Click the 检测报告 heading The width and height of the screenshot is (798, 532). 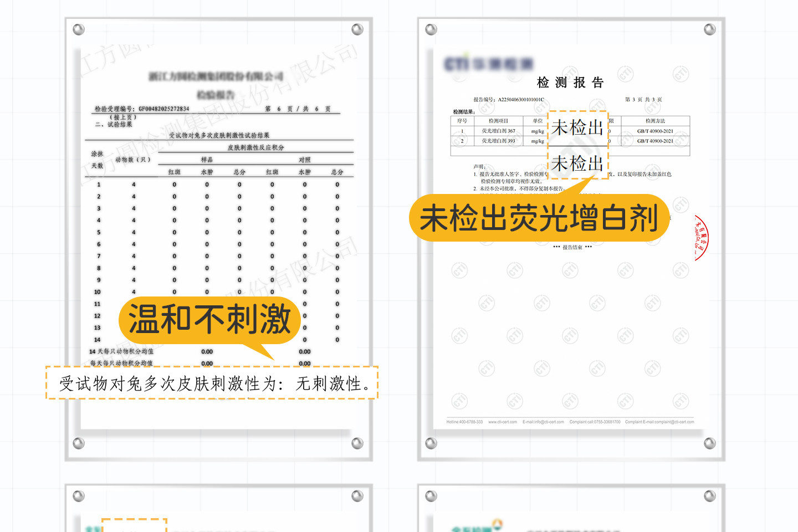point(570,83)
